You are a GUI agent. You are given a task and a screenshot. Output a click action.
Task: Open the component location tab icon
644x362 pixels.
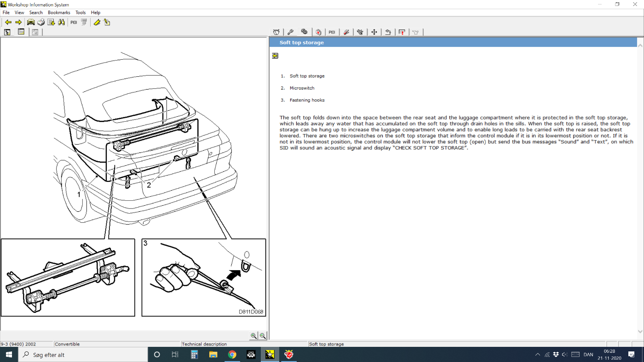click(x=388, y=32)
